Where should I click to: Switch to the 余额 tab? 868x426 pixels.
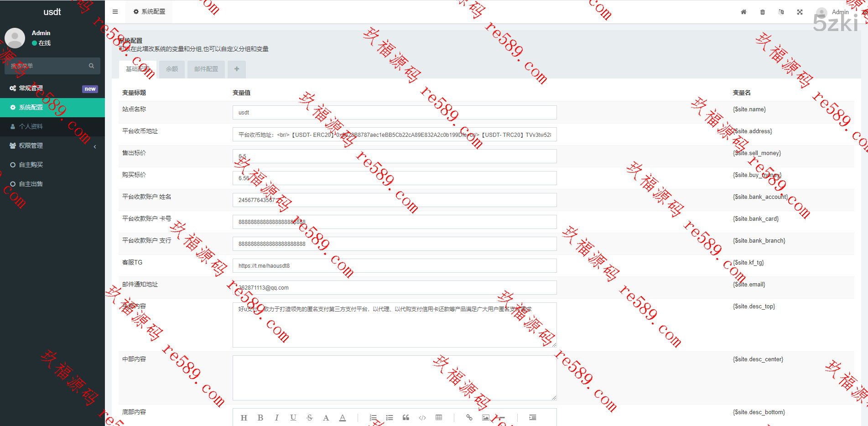tap(172, 69)
